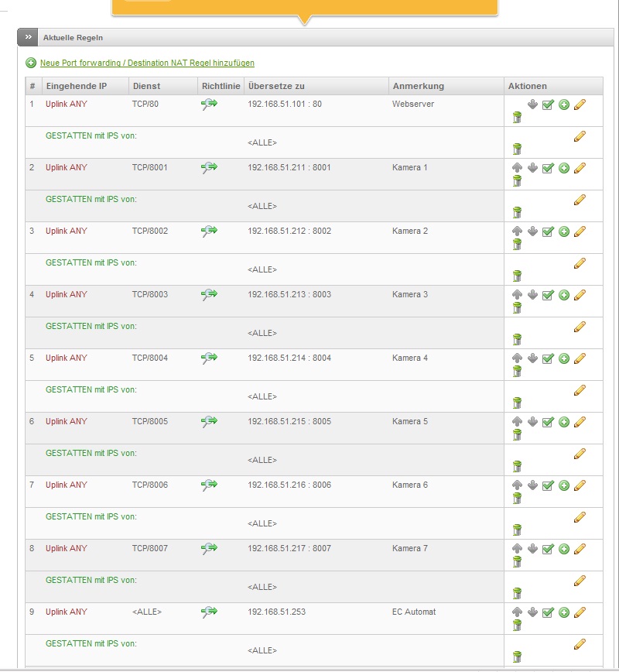This screenshot has width=619, height=672.
Task: Open Neue Port forwarding Regel hinzufügen link
Action: pyautogui.click(x=147, y=63)
